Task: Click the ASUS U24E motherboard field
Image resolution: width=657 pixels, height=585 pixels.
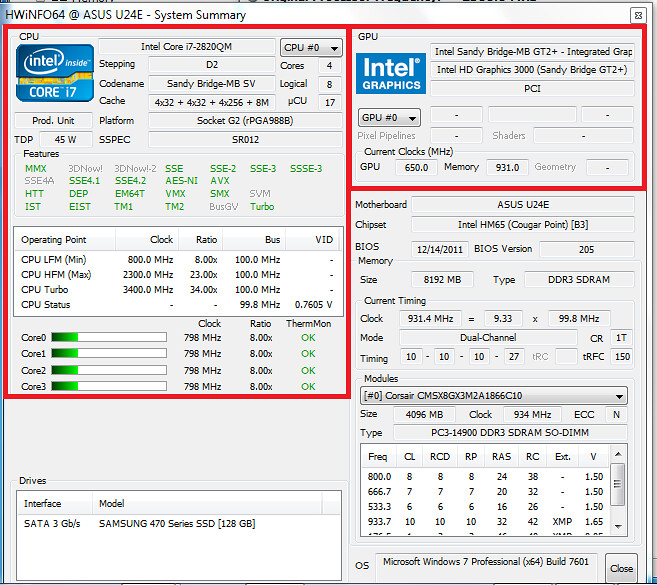Action: pyautogui.click(x=523, y=204)
